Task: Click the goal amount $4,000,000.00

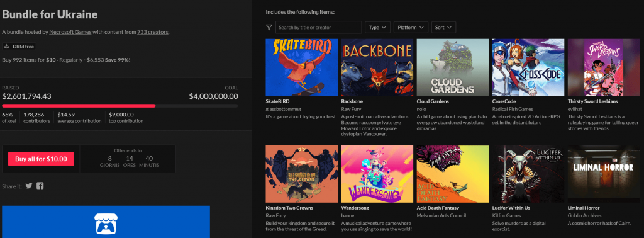Action: tap(213, 96)
